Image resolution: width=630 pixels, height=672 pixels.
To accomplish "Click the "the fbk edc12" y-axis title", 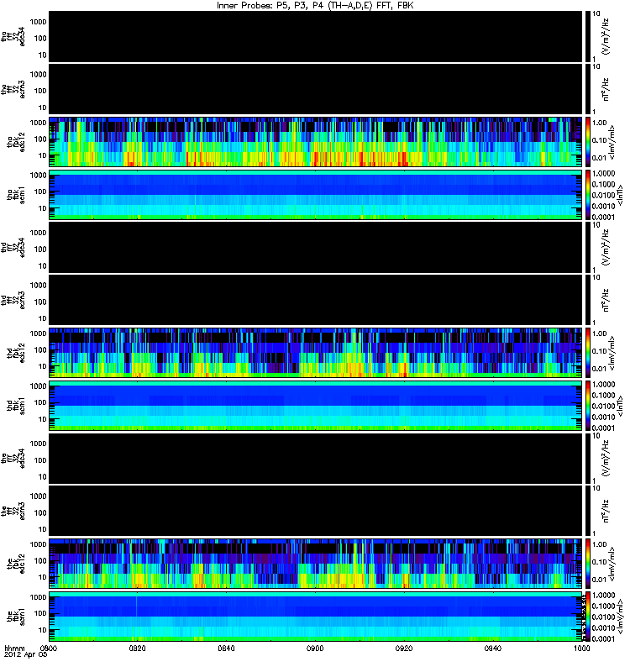I will 16,564.
